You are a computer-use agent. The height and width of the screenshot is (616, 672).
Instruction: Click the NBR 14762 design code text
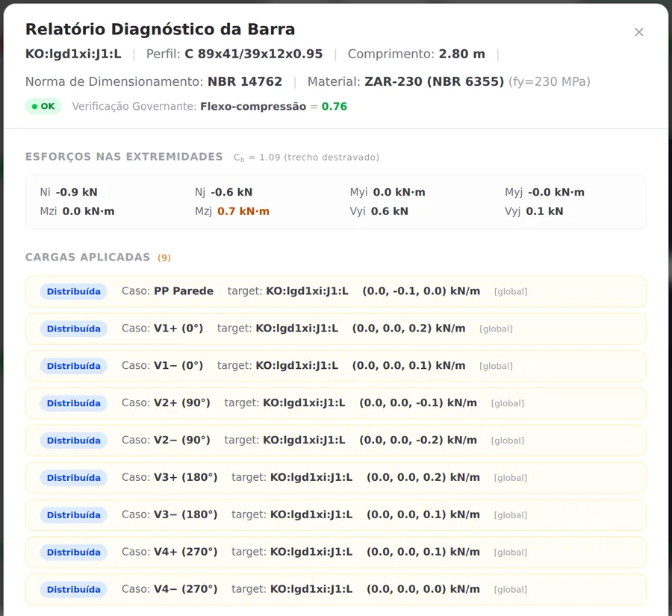click(245, 81)
